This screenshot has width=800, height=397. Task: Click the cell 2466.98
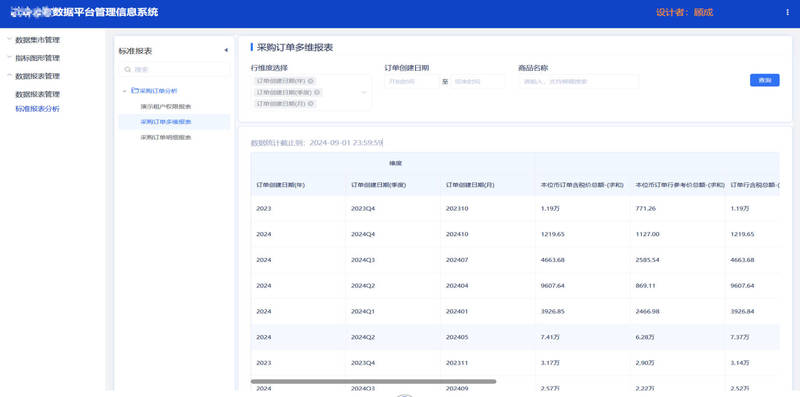point(647,311)
